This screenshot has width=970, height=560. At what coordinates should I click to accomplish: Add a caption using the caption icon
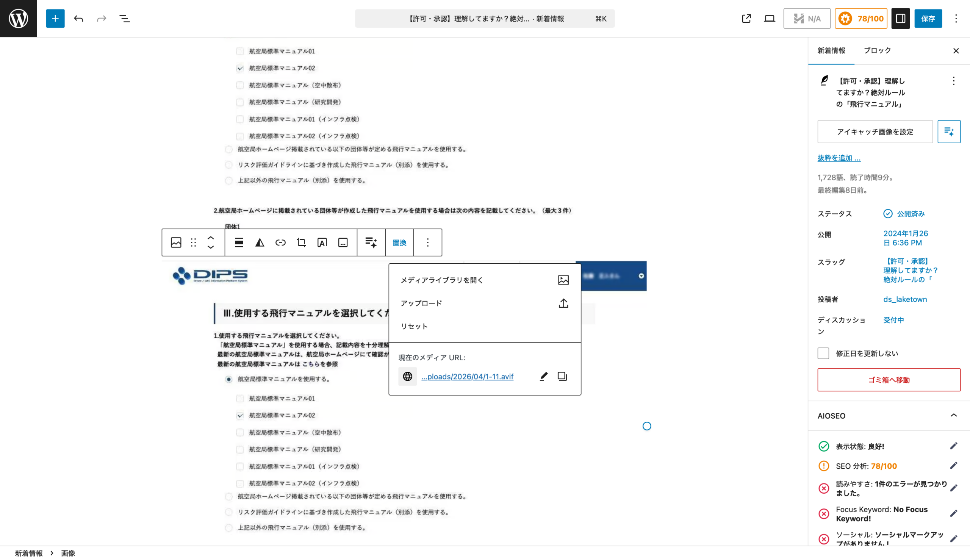(343, 242)
